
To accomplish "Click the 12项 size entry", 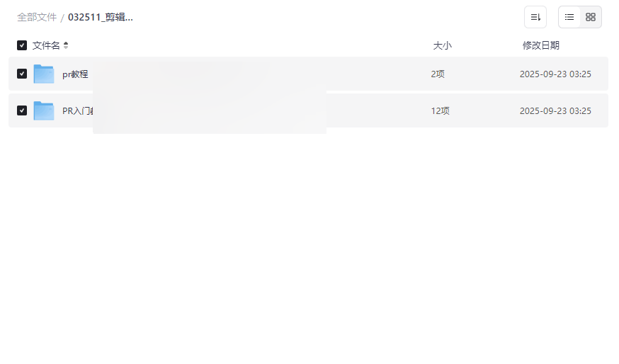I will coord(440,110).
